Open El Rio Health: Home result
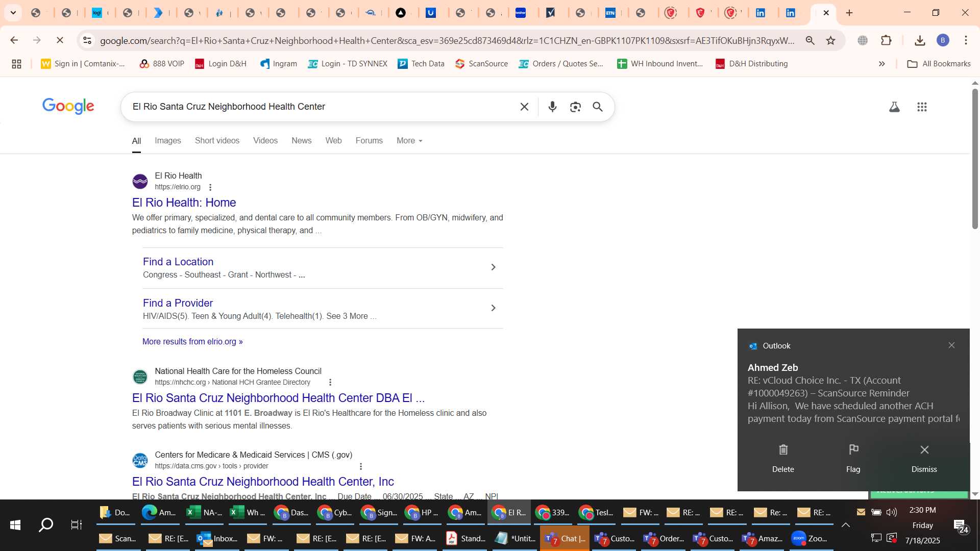The image size is (980, 551). pyautogui.click(x=184, y=203)
